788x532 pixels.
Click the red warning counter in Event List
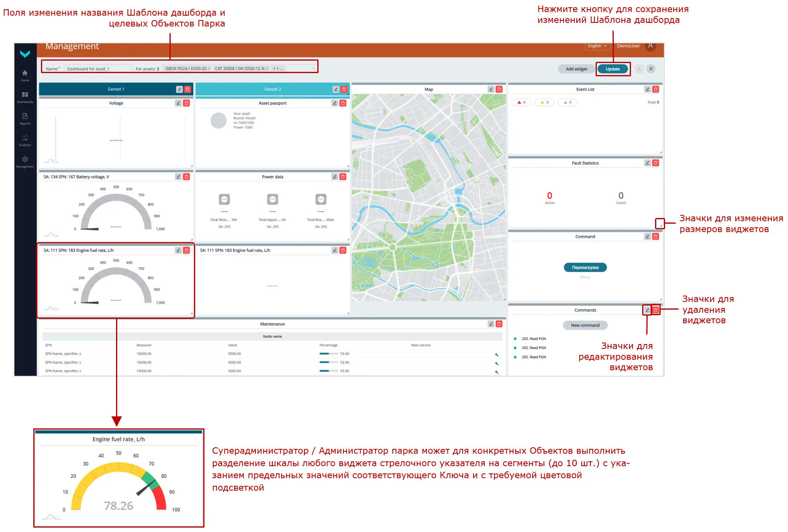(x=521, y=102)
